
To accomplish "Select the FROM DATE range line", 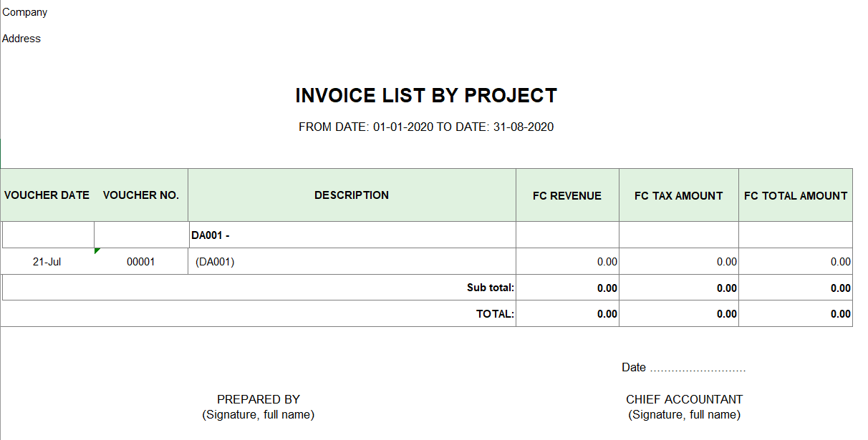I will point(426,127).
